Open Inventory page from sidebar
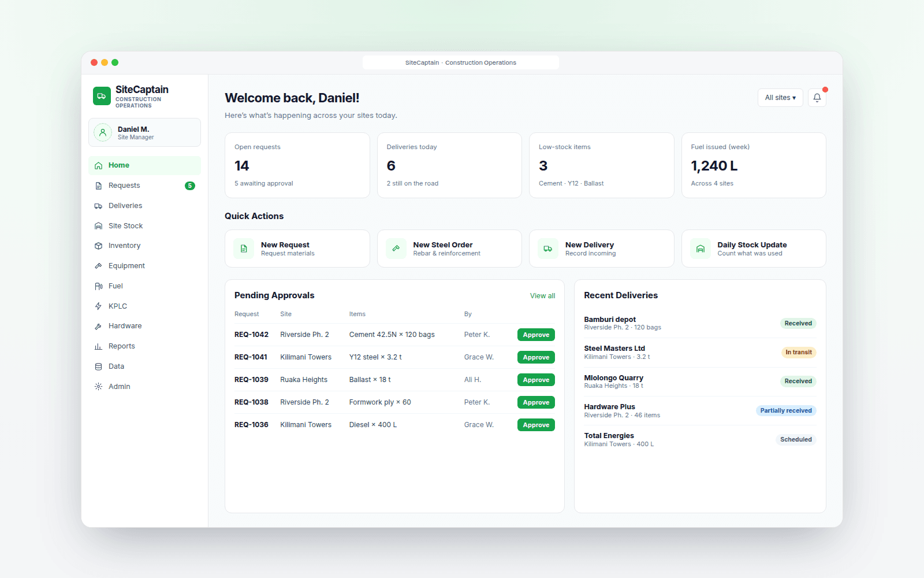 point(144,246)
